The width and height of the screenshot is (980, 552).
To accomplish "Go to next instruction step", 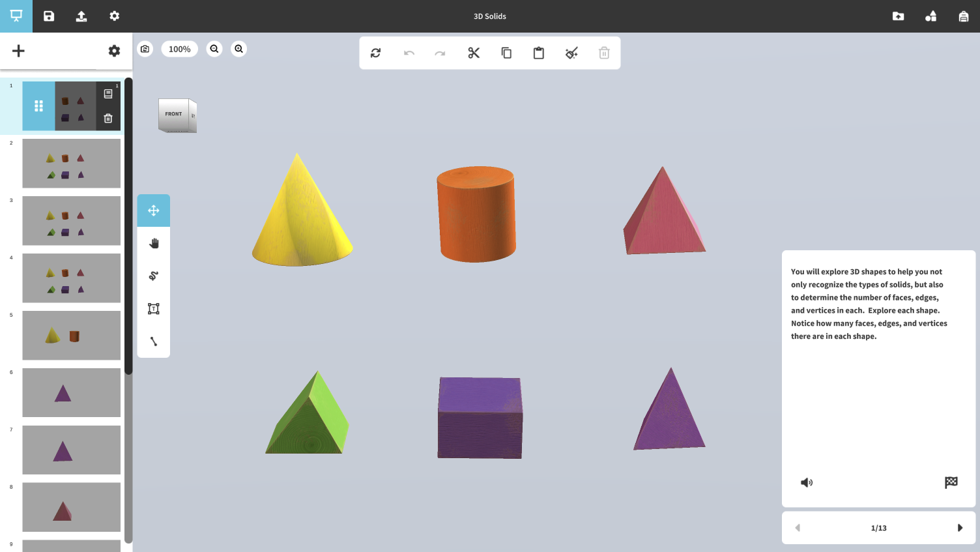I will click(960, 528).
